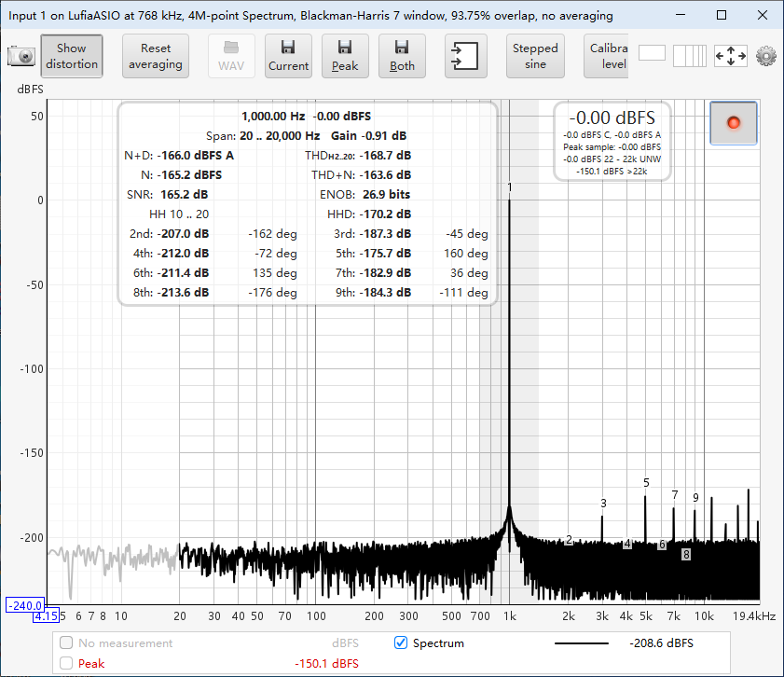Click harmonic marker 7 on the graph
Image resolution: width=784 pixels, height=677 pixels.
pyautogui.click(x=675, y=495)
